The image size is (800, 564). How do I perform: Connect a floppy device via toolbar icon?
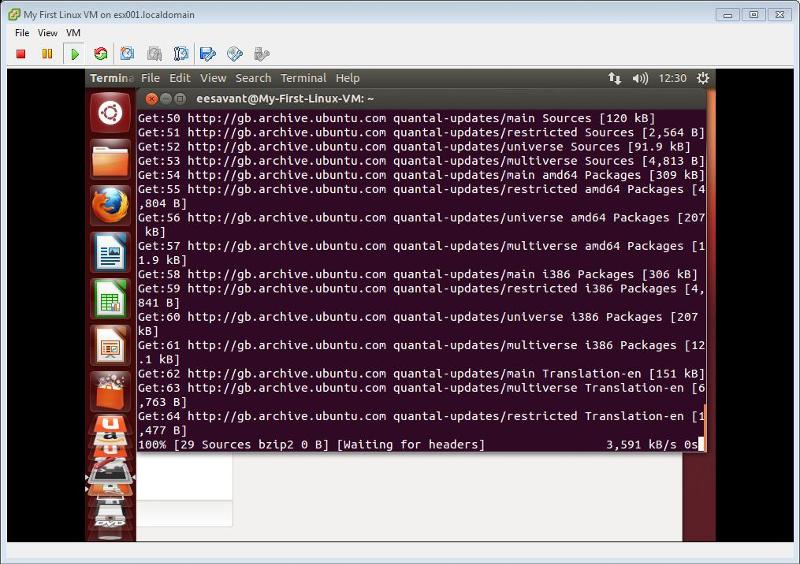[x=208, y=54]
